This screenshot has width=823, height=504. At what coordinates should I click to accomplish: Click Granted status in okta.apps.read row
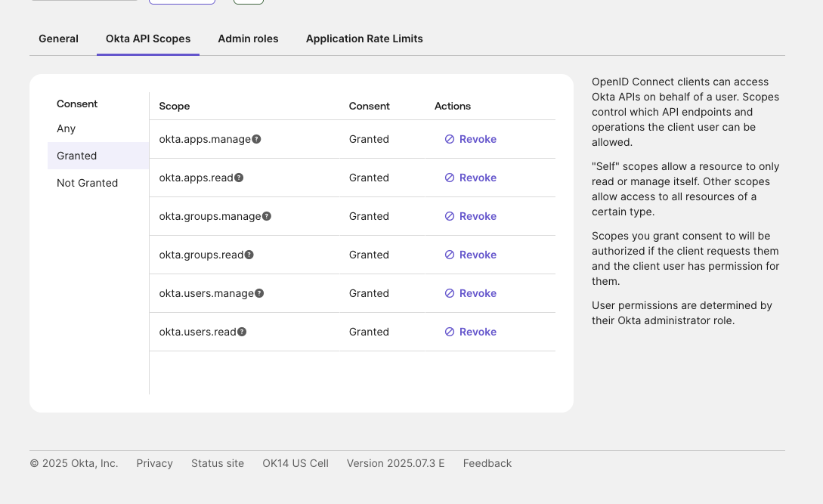(x=369, y=178)
